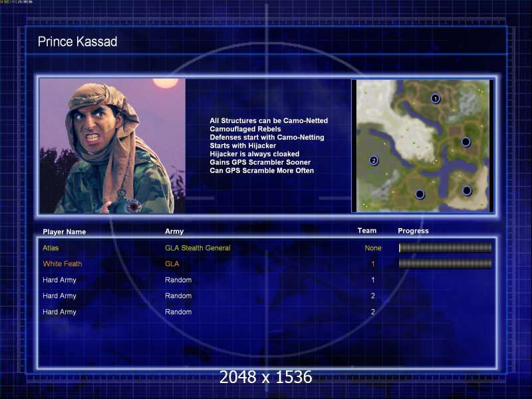Click the 'Team' column header

click(x=367, y=231)
